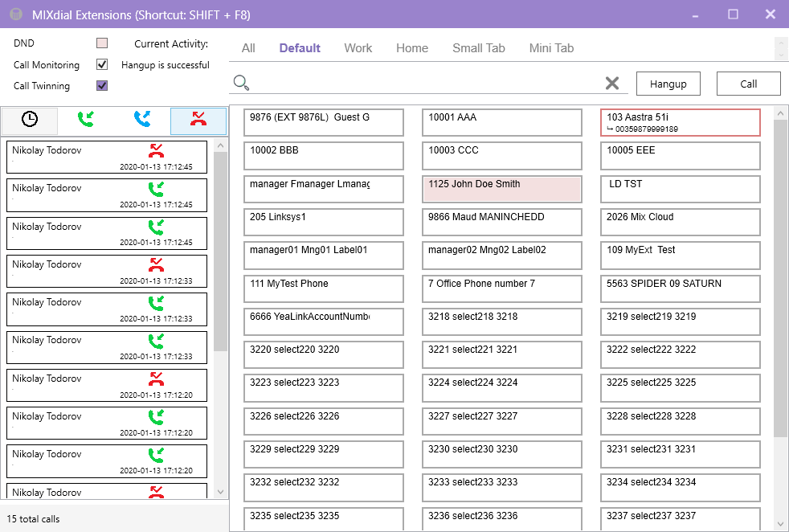Click missed call icon at 17:12:33 entry

click(157, 264)
